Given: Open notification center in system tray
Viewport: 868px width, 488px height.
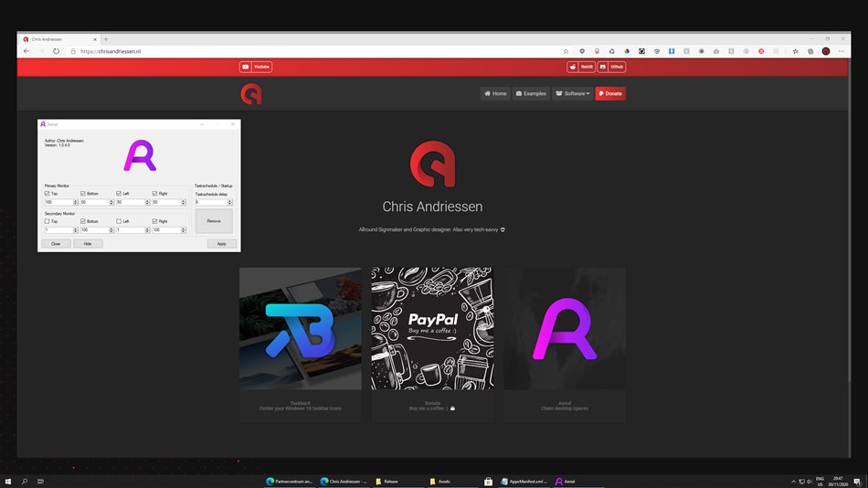Looking at the screenshot, I should coord(857,482).
